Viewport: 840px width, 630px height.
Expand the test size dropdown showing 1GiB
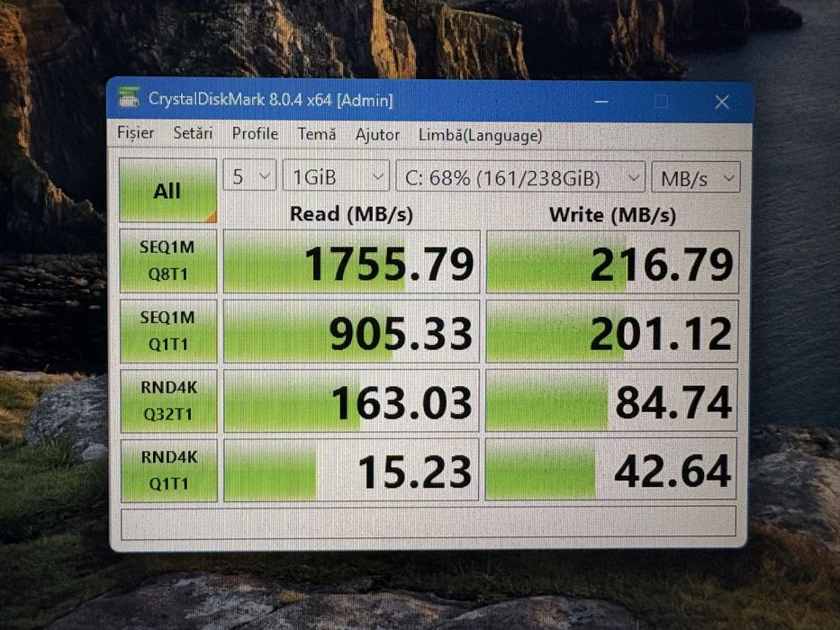point(336,175)
